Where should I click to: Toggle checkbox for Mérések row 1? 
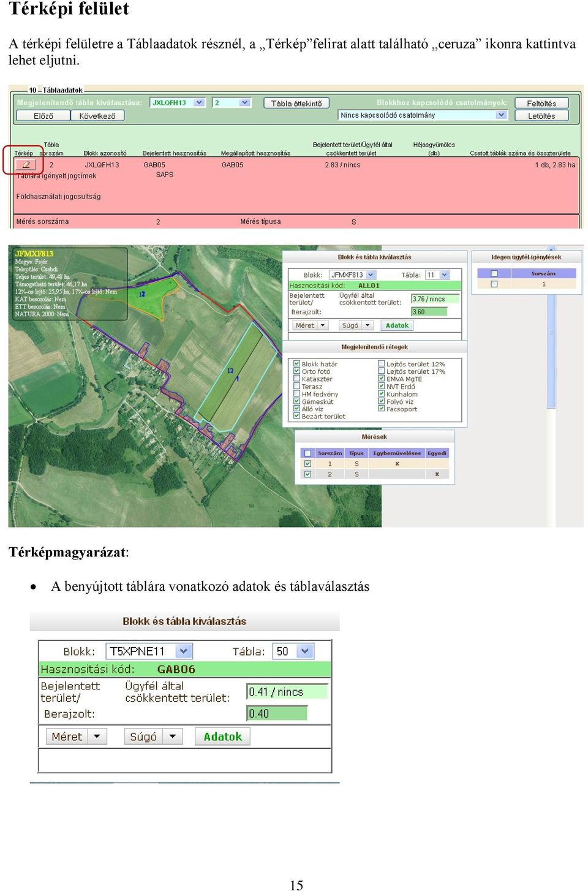tap(307, 464)
